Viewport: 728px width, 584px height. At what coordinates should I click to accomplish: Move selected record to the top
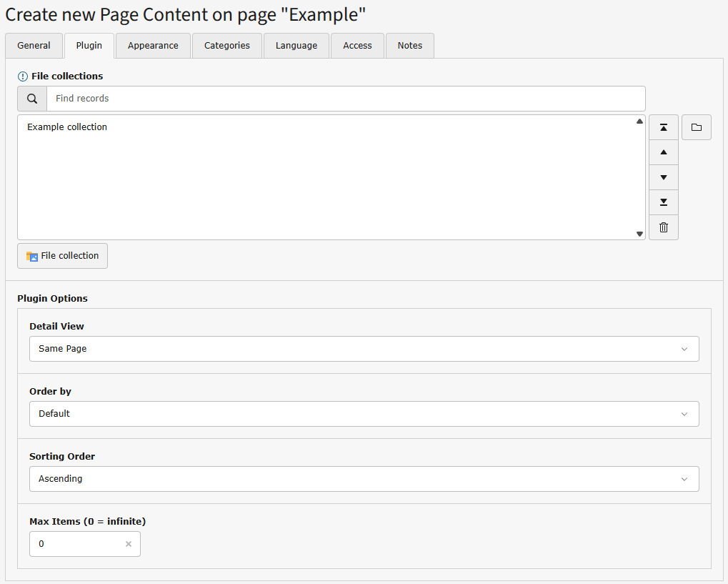pyautogui.click(x=663, y=127)
